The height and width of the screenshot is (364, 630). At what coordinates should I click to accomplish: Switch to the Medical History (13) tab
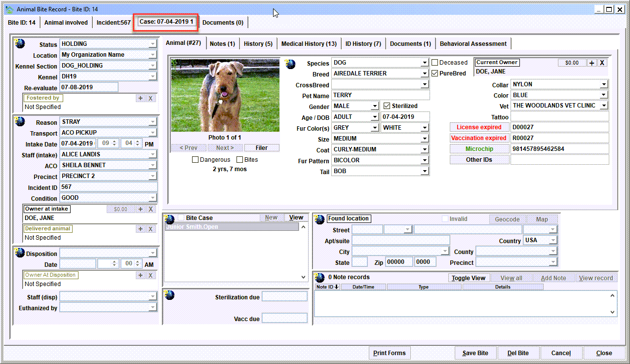[309, 43]
